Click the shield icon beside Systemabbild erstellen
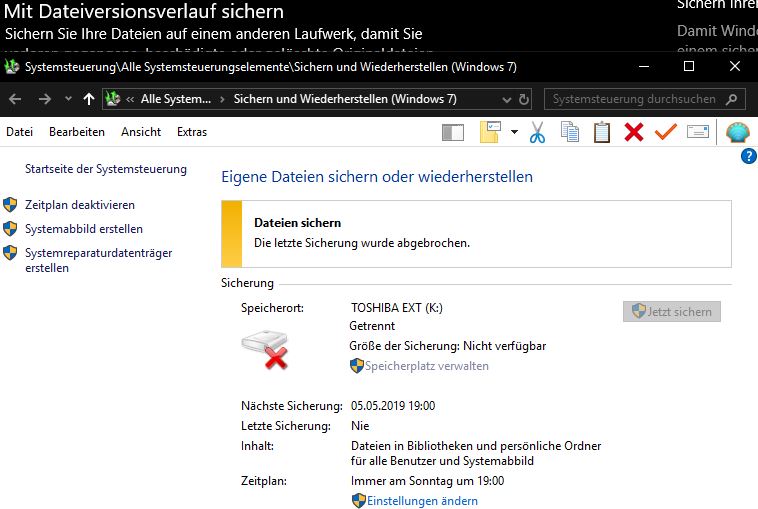 tap(10, 229)
